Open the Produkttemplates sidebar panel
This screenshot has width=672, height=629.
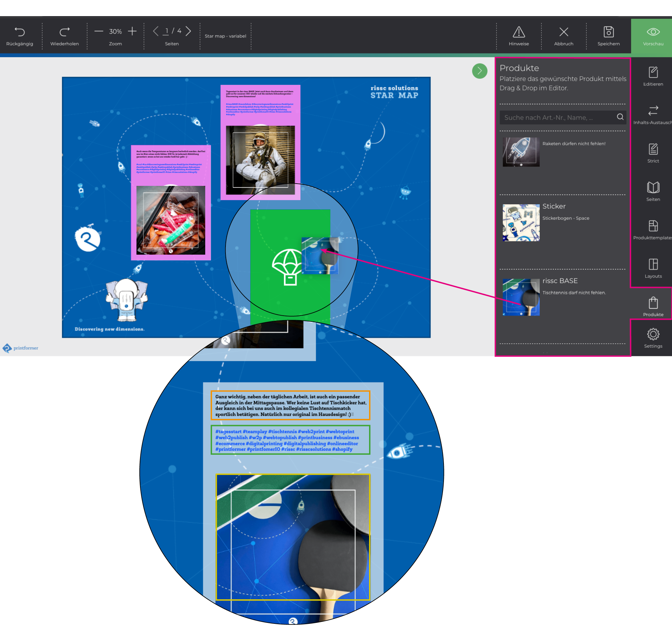(653, 226)
